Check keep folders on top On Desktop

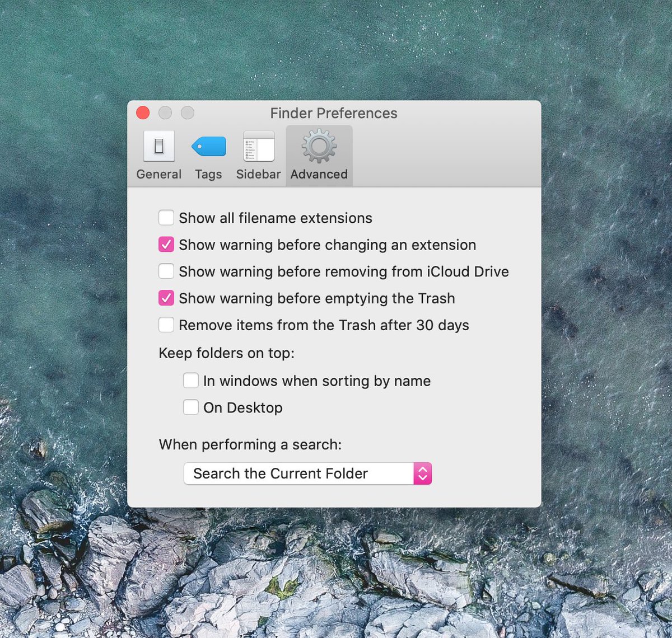click(x=191, y=407)
